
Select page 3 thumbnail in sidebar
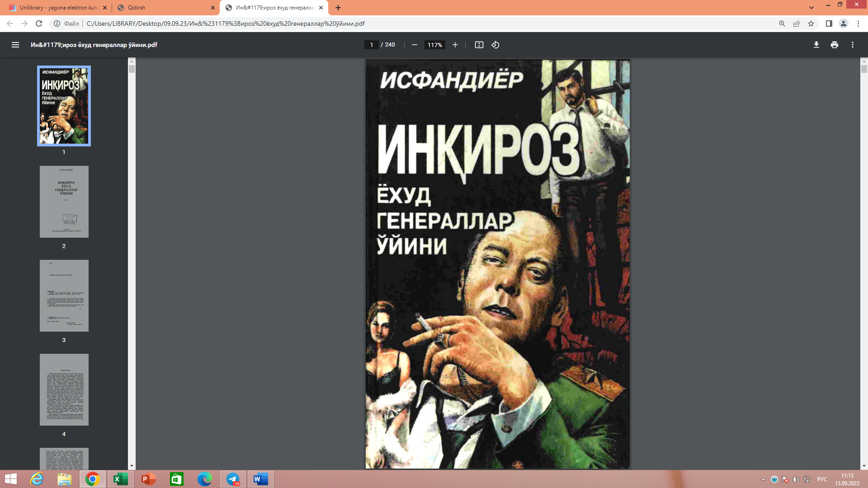tap(64, 296)
